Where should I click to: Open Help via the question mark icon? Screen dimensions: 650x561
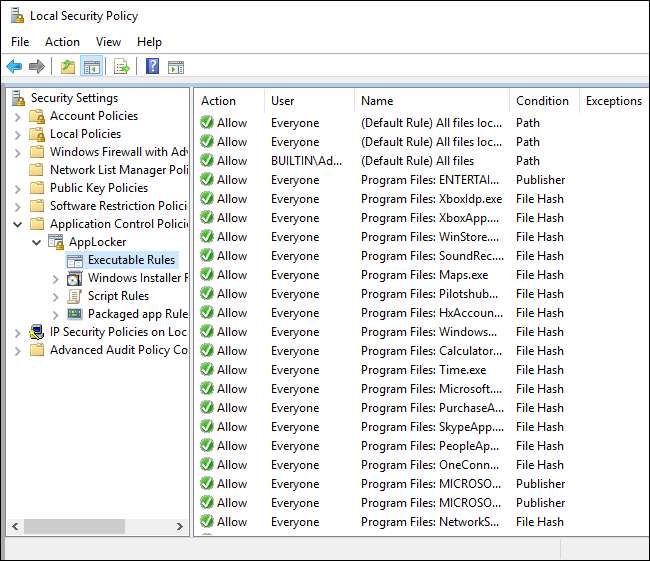(x=152, y=67)
